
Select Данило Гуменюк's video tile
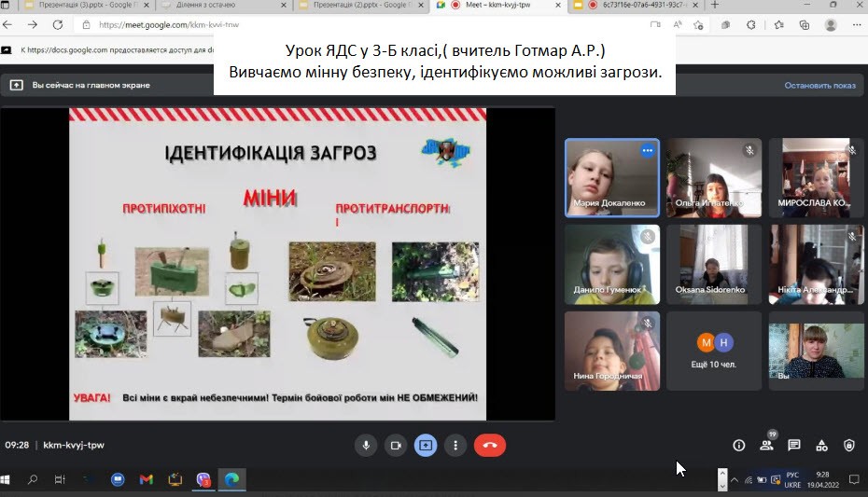coord(612,265)
